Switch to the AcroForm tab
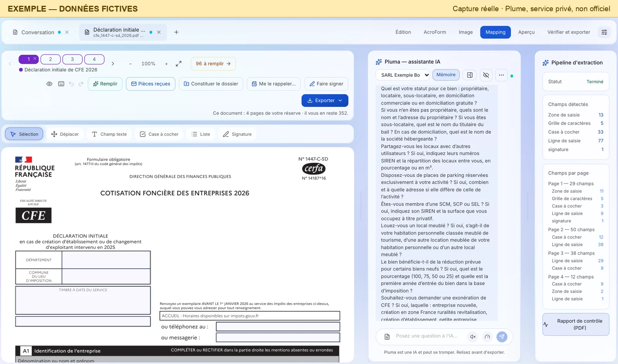Screen dimensions: 618x364 tap(435, 32)
